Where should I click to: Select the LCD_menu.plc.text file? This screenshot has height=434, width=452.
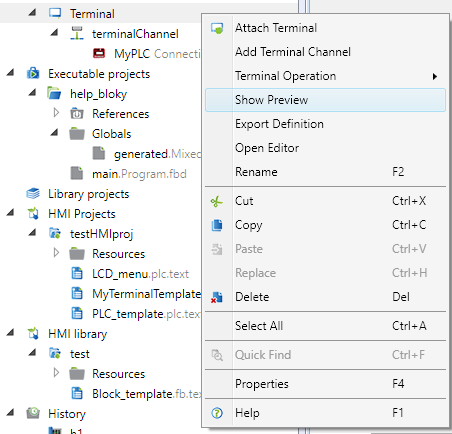(140, 274)
